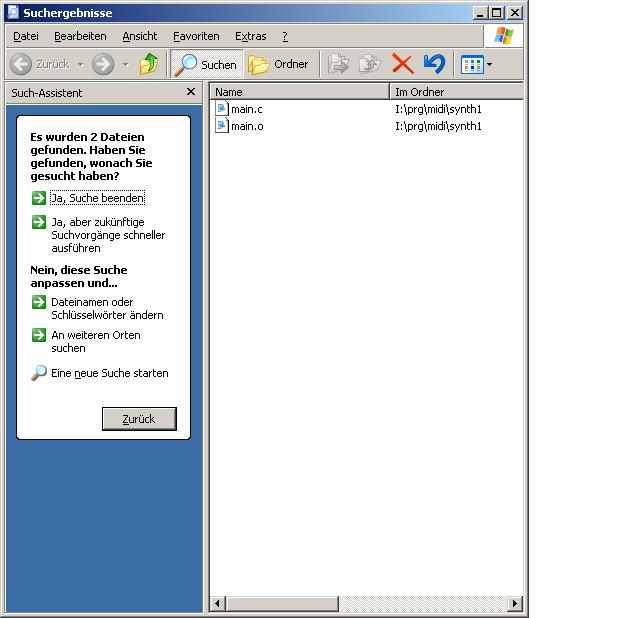Open the Views icon in toolbar
This screenshot has height=618, width=640.
[472, 64]
